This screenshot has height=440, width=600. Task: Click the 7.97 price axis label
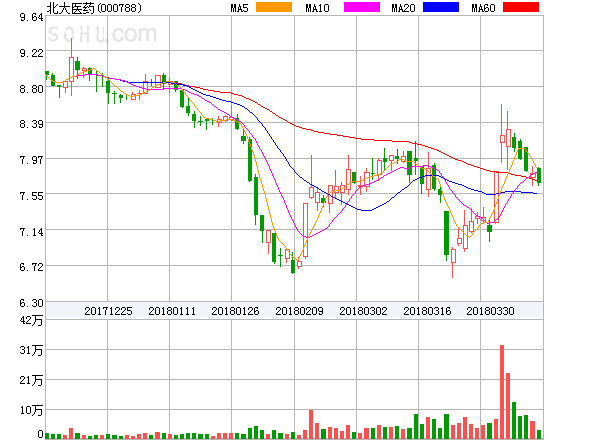tap(31, 160)
